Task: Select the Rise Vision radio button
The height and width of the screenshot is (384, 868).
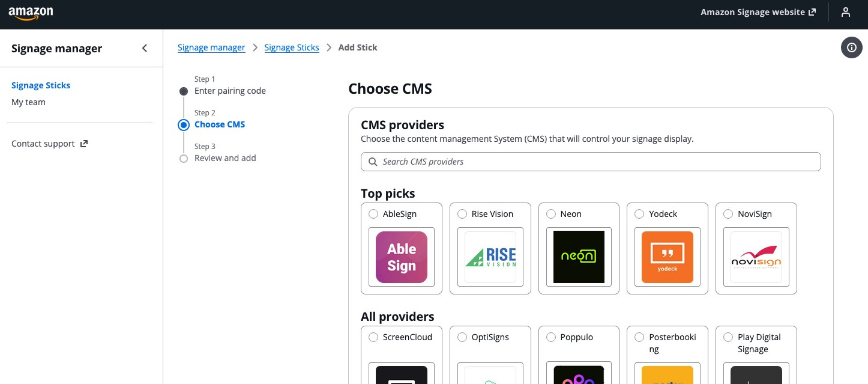Action: click(x=462, y=214)
